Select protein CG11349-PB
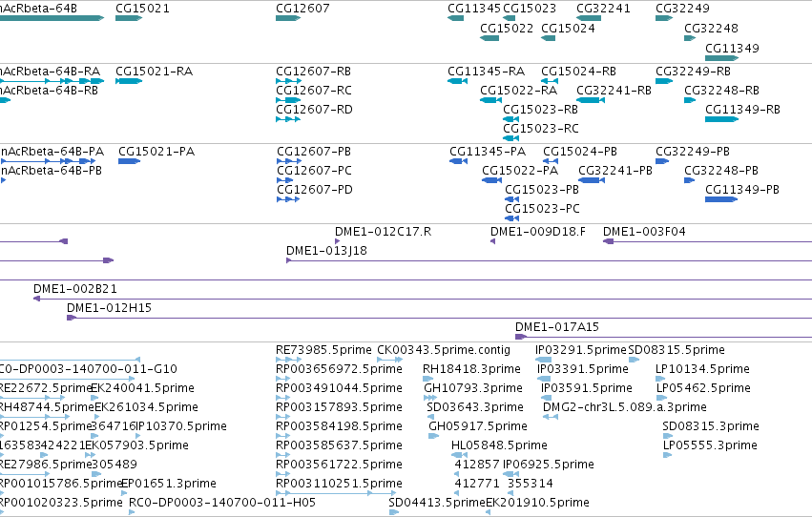 (721, 199)
